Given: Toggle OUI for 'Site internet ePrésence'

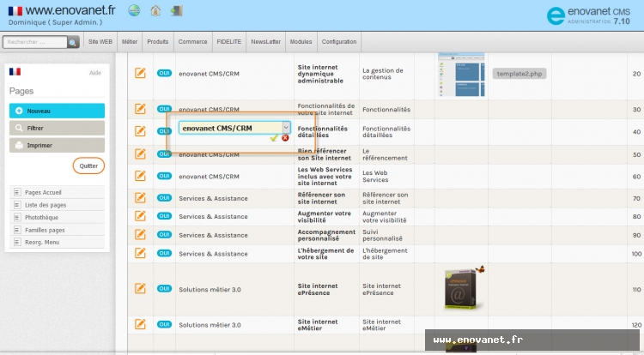Looking at the screenshot, I should pyautogui.click(x=164, y=289).
